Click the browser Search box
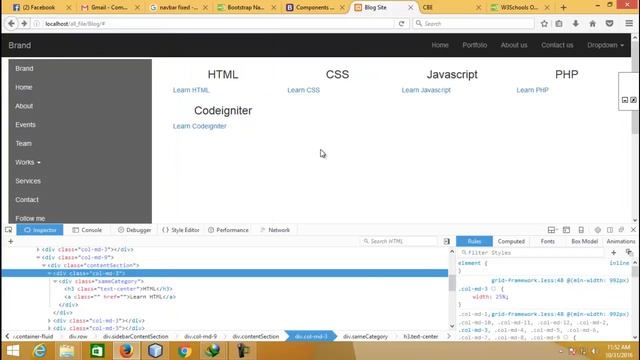 [x=473, y=24]
